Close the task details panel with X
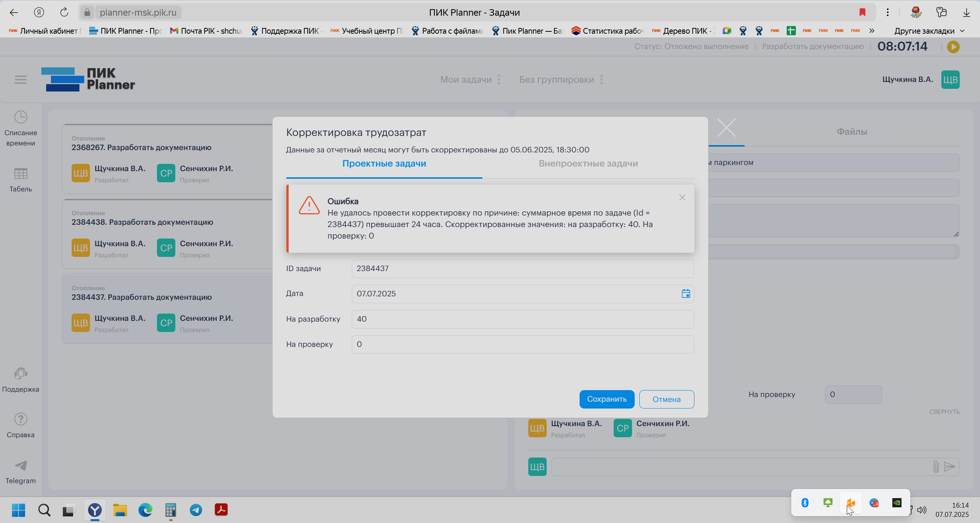Image resolution: width=980 pixels, height=523 pixels. click(726, 127)
